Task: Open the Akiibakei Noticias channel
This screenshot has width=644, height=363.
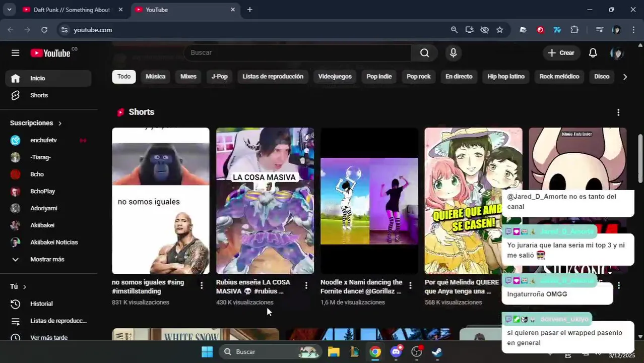Action: pyautogui.click(x=48, y=242)
